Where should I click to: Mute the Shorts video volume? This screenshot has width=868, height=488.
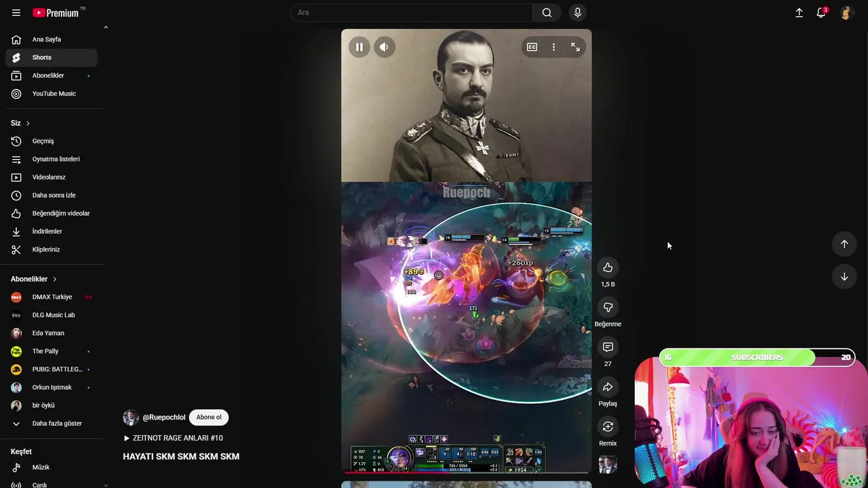tap(384, 47)
